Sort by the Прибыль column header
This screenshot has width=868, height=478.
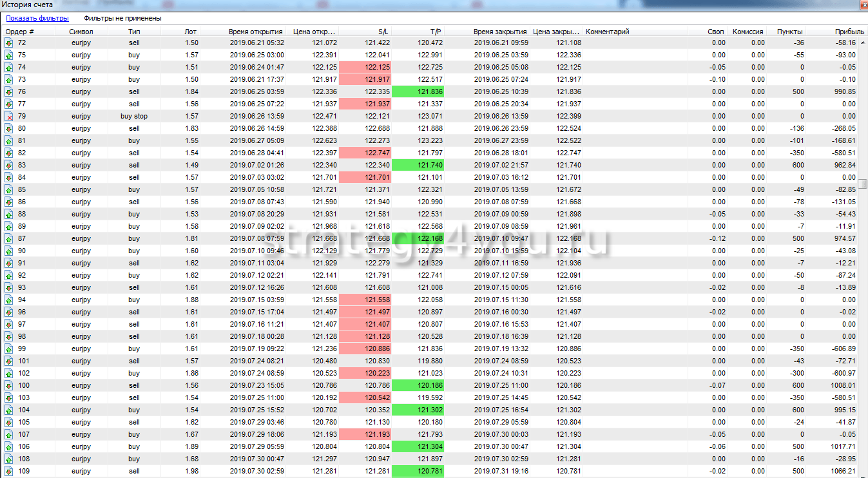coord(849,31)
